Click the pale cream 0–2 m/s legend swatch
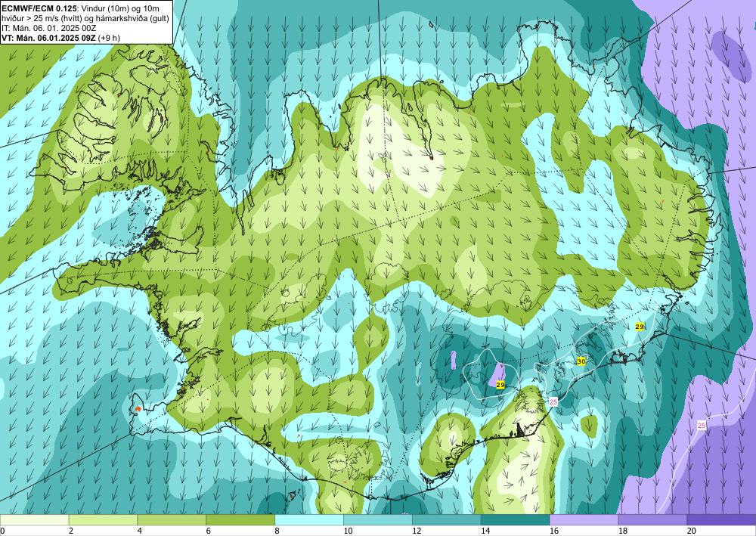This screenshot has height=536, width=756. tap(34, 520)
